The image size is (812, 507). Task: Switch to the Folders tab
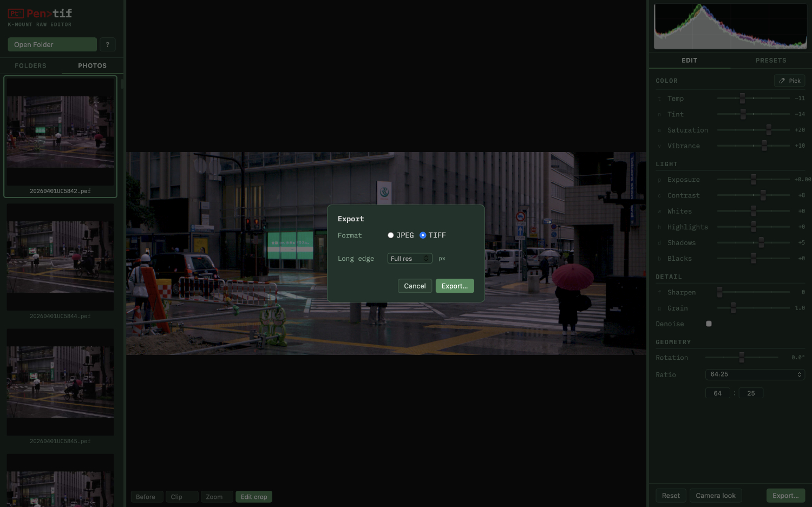(x=31, y=65)
